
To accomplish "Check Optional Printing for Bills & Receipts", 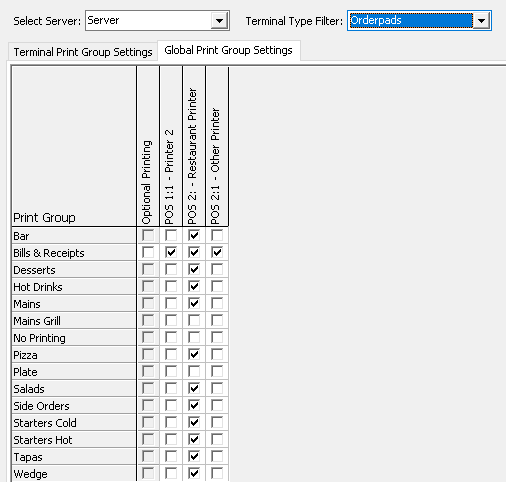I will (x=148, y=252).
